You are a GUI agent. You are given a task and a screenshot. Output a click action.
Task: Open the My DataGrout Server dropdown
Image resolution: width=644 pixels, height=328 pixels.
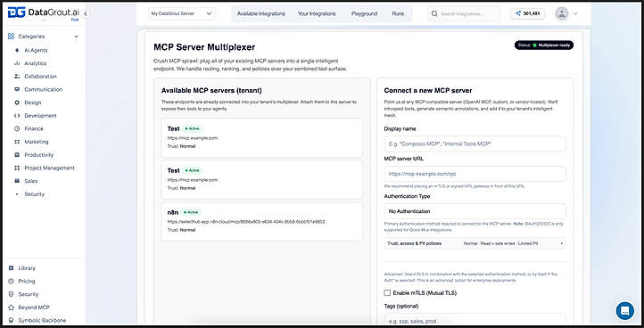coord(181,13)
